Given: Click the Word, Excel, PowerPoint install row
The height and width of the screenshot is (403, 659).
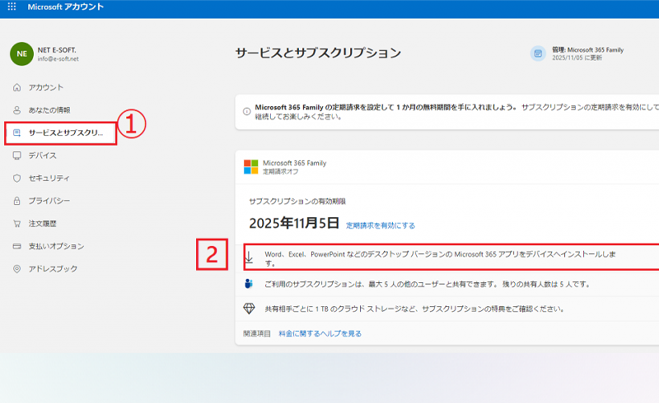Looking at the screenshot, I should [451, 257].
